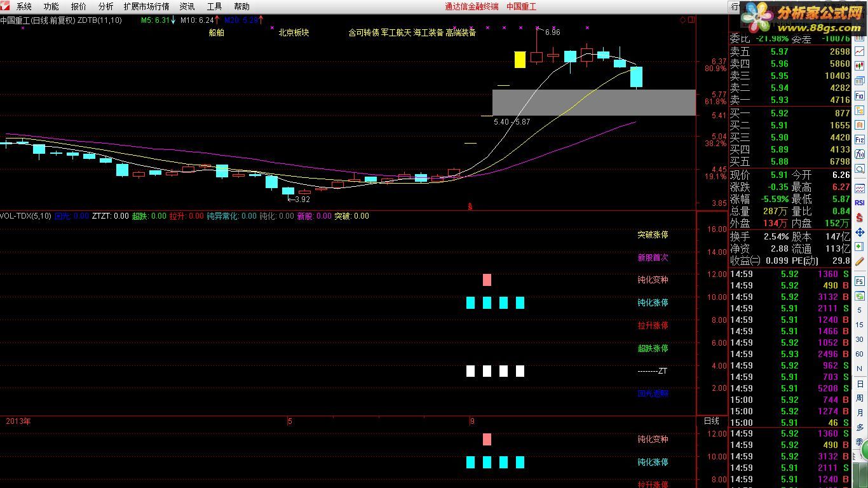Click the 换手 2.54% value
868x488 pixels.
click(x=775, y=236)
